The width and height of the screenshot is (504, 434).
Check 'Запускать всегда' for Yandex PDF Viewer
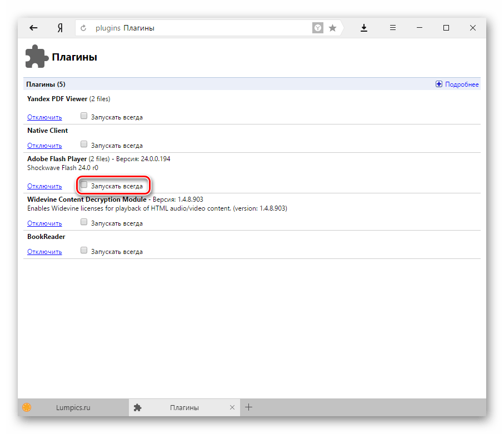(84, 116)
